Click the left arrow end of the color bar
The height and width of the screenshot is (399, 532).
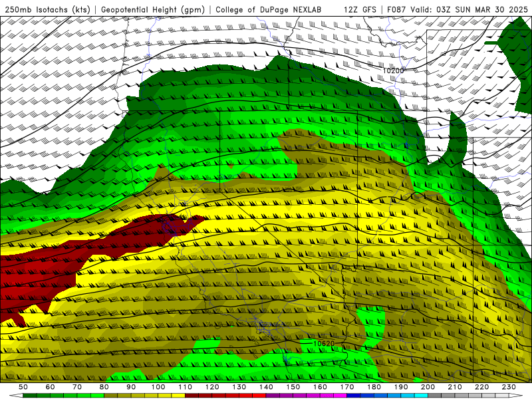[x=16, y=396]
